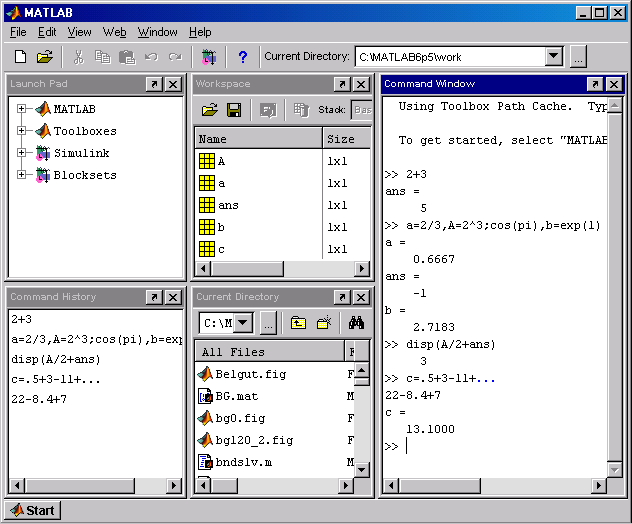Open the File menu
Image resolution: width=632 pixels, height=524 pixels.
tap(18, 32)
